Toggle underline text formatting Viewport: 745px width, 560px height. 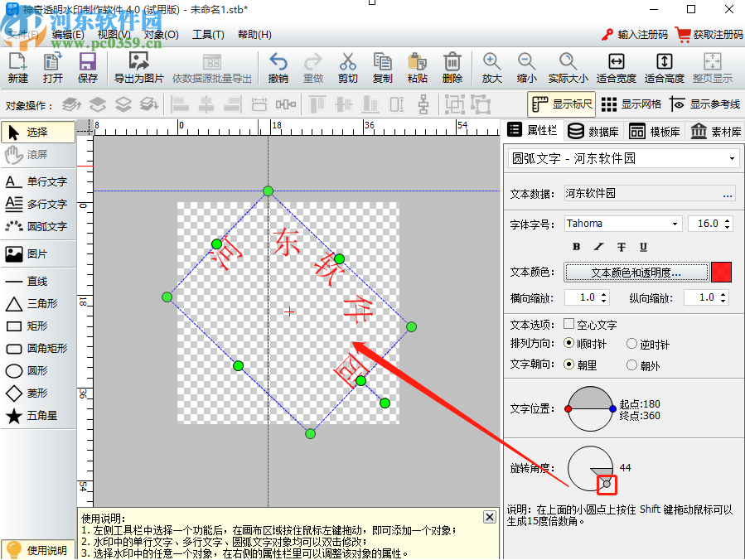click(x=643, y=247)
